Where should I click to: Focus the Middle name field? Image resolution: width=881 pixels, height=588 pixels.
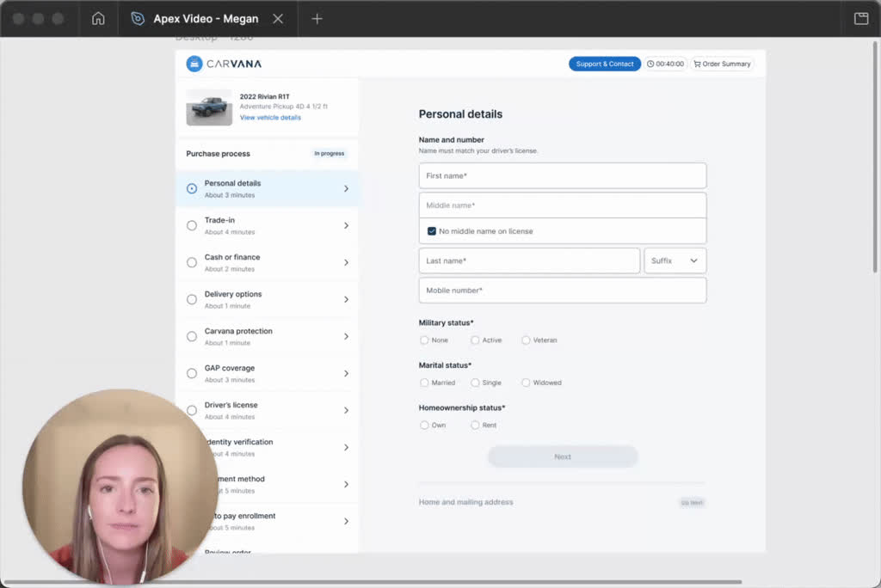point(563,205)
